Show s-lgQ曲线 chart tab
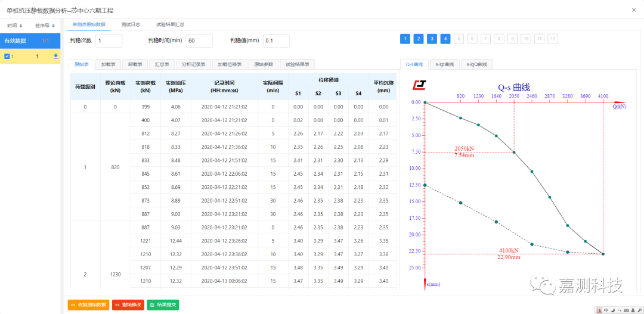The height and width of the screenshot is (314, 644). tap(476, 64)
